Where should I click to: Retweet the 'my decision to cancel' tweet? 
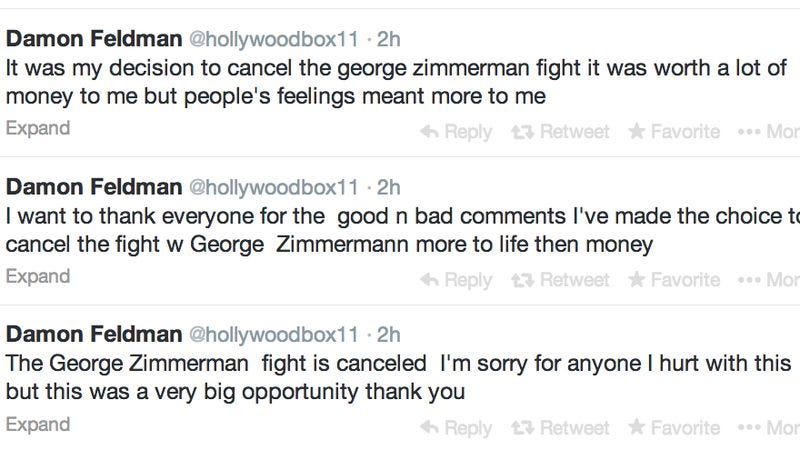coord(560,132)
